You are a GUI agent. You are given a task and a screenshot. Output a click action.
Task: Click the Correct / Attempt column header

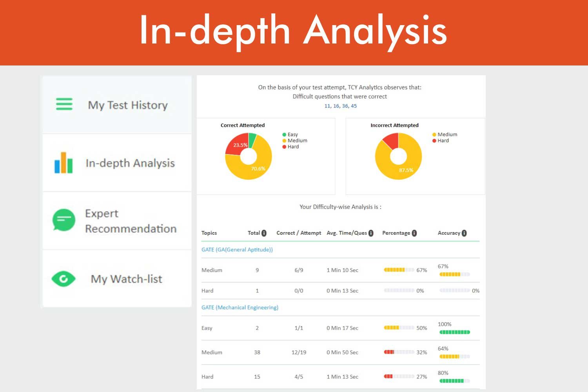click(x=299, y=233)
